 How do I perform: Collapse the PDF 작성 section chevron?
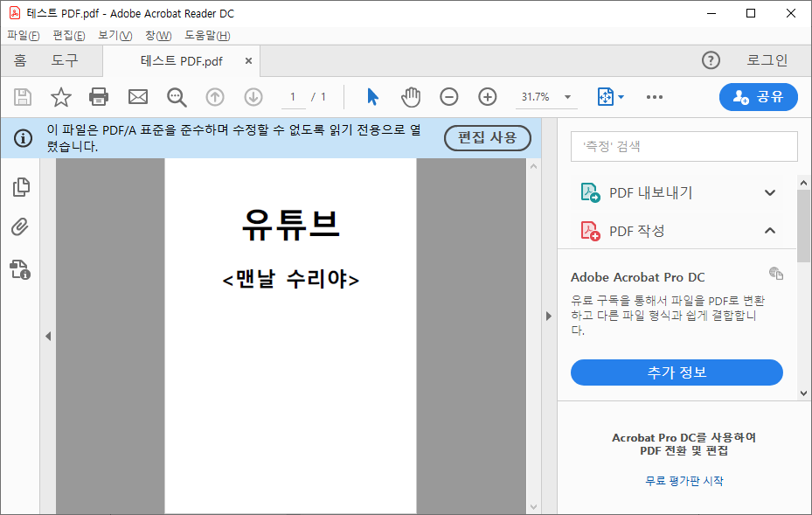[770, 231]
